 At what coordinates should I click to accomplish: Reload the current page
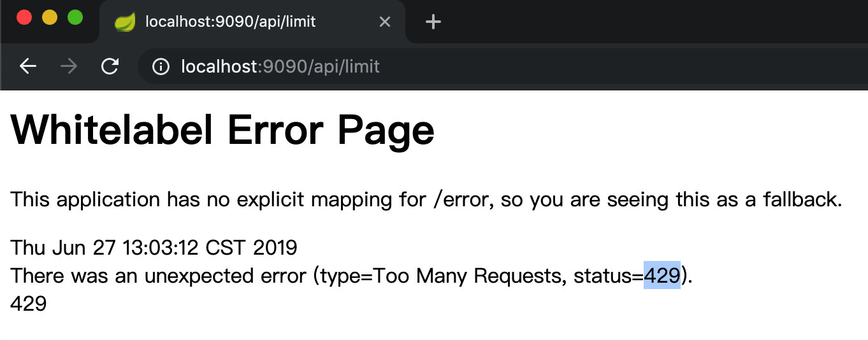coord(110,66)
